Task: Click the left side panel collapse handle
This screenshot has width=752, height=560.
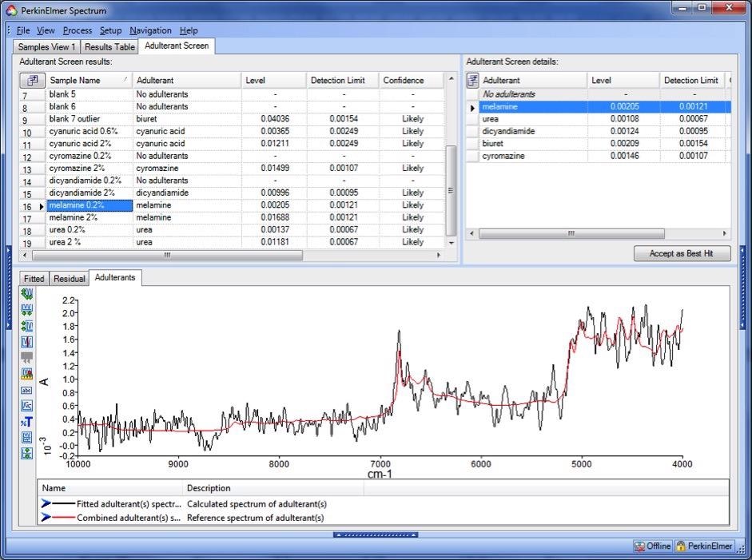Action: point(8,288)
